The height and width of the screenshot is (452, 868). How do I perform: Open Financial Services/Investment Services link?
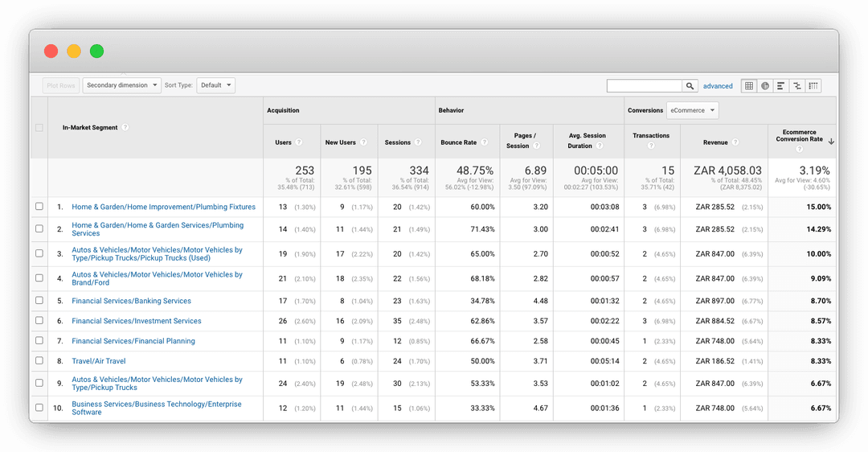(136, 321)
